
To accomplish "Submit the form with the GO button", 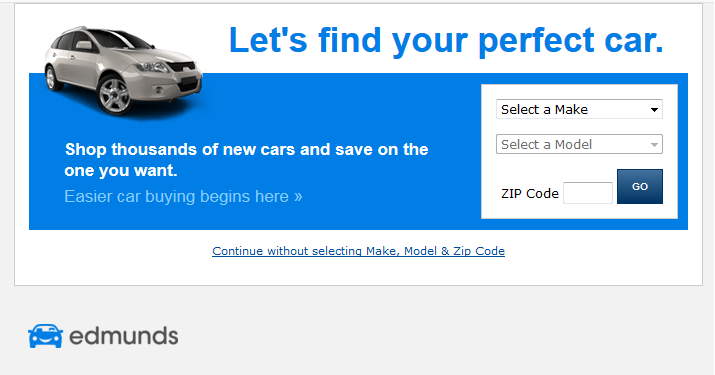I will pyautogui.click(x=640, y=187).
